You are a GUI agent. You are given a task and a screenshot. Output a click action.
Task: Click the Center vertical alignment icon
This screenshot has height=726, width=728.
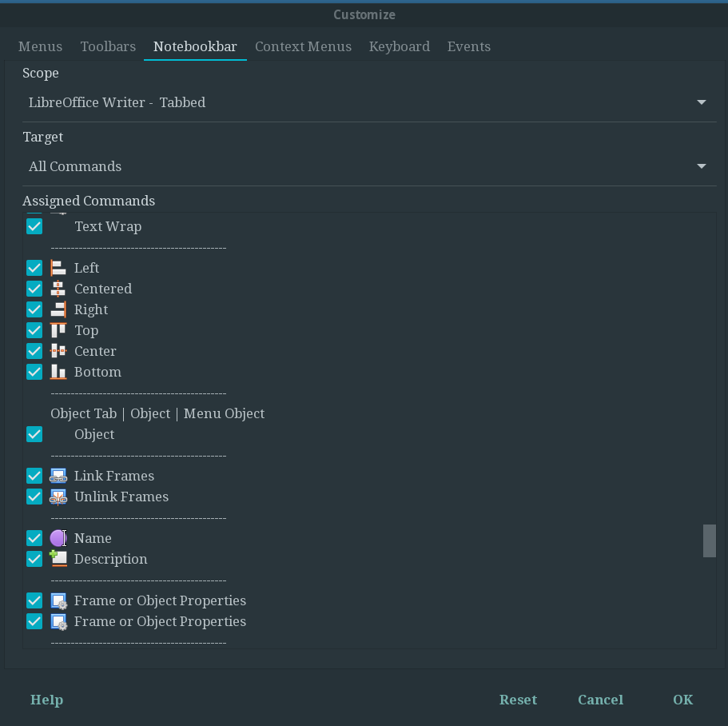tap(58, 351)
